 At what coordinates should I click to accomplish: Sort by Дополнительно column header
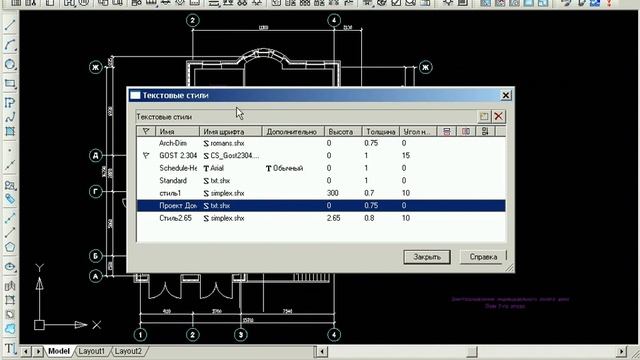point(293,131)
